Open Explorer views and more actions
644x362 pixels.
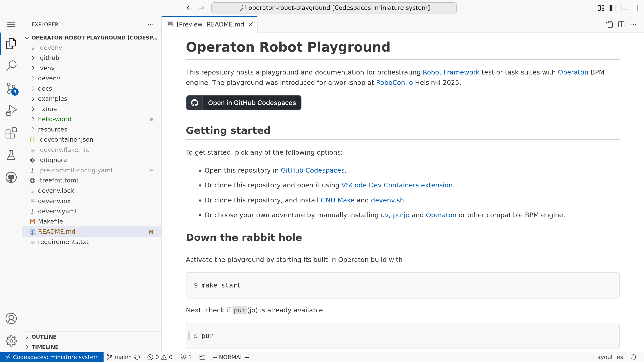[150, 24]
